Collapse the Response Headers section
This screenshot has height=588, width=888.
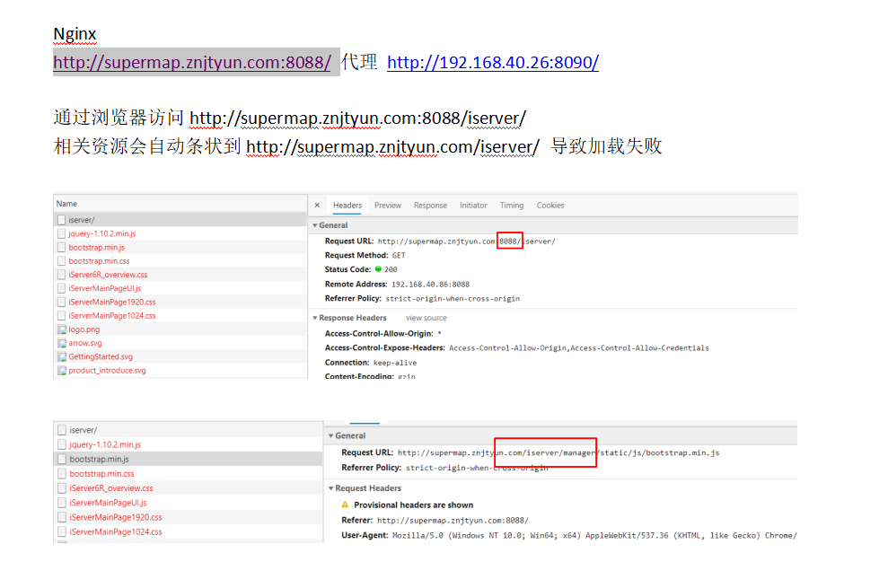[x=315, y=318]
